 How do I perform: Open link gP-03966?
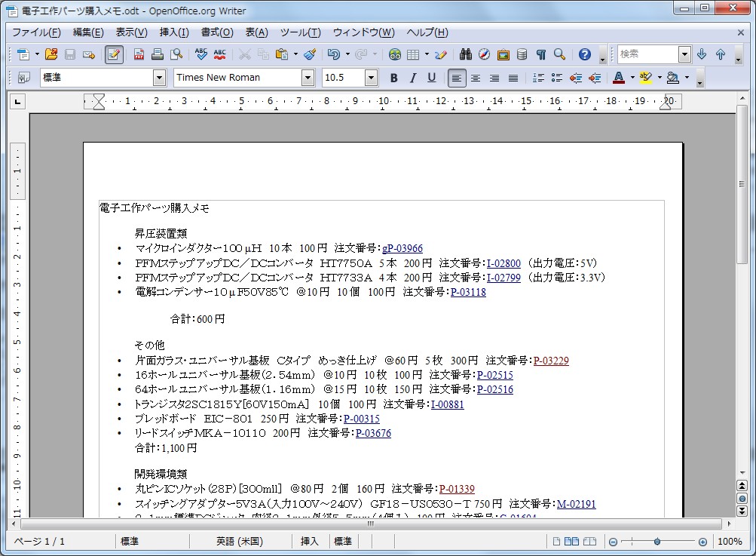point(402,248)
